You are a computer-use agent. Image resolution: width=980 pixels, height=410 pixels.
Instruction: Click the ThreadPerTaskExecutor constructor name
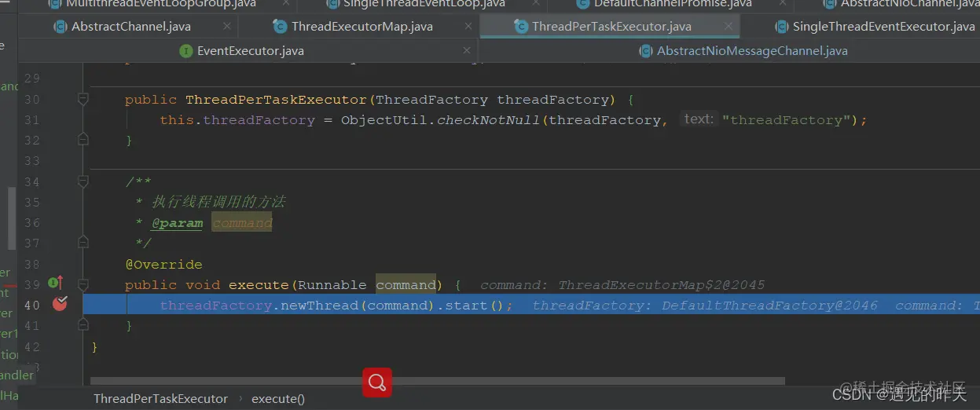point(276,100)
